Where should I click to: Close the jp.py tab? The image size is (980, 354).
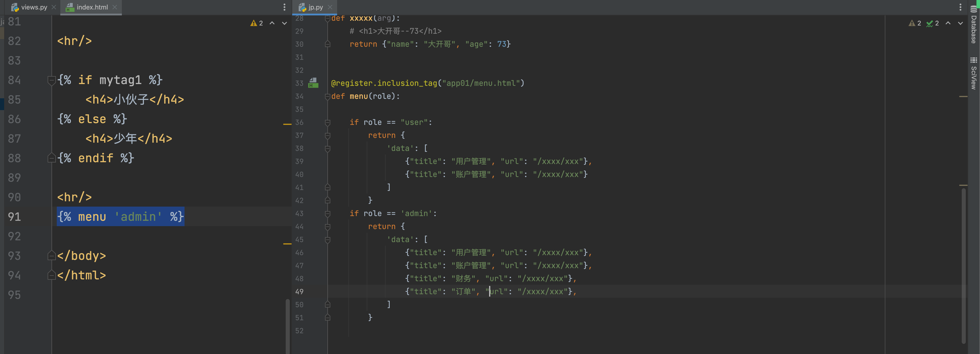point(330,7)
